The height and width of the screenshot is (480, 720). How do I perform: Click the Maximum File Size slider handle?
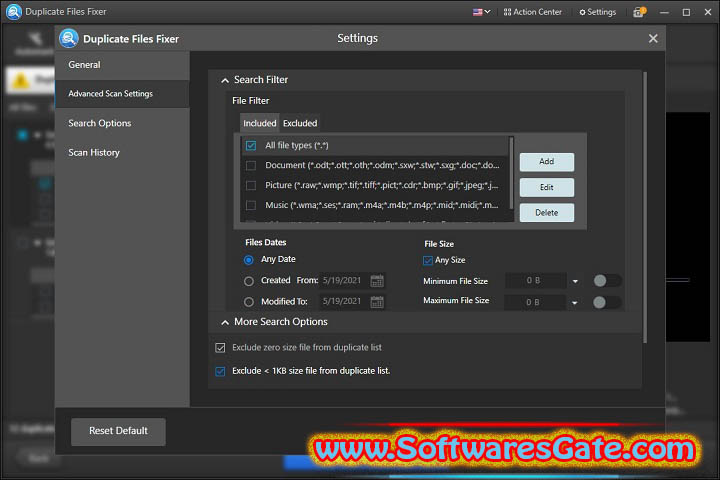tap(599, 302)
